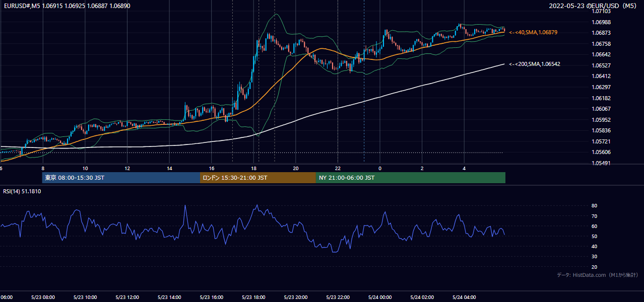Click RSI scale value 80

coord(595,206)
